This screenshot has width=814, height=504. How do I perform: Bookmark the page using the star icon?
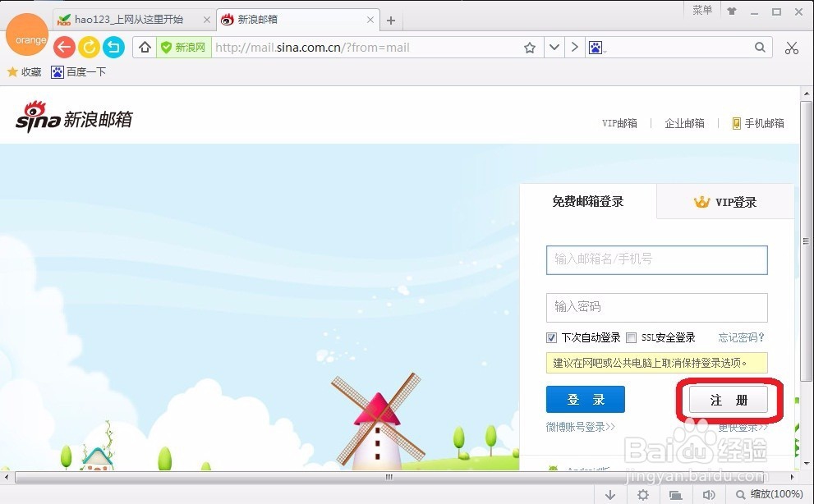tap(529, 48)
